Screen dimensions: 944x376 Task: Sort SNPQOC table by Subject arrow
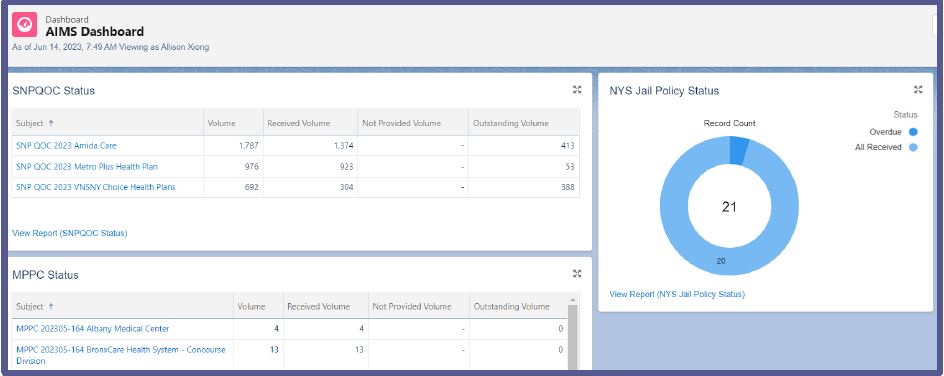pyautogui.click(x=51, y=123)
